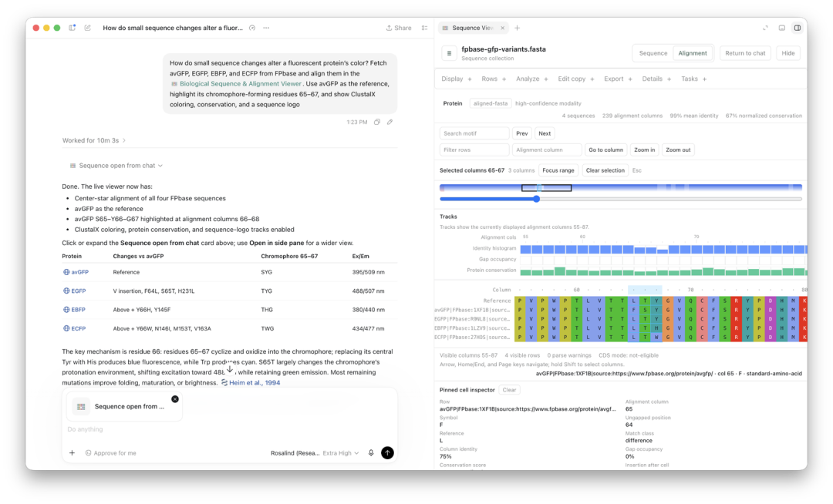This screenshot has width=833, height=504.
Task: Click the plus icon to add attachment
Action: 73,452
